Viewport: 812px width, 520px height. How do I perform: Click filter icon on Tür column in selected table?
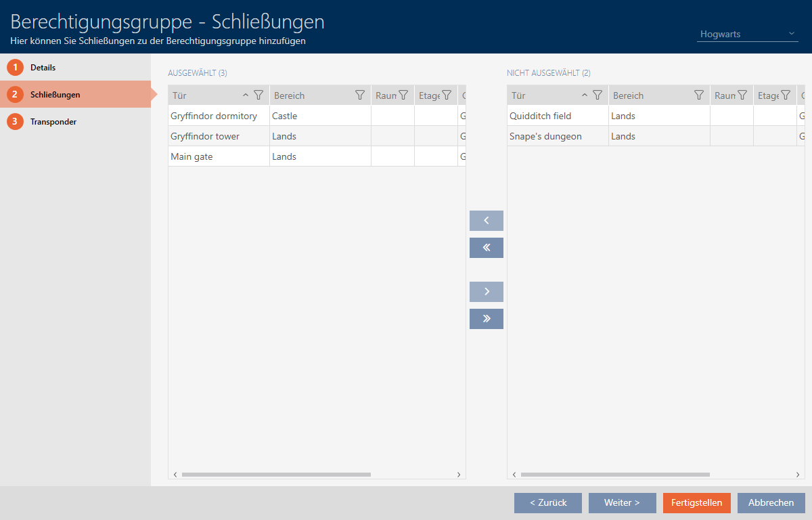pyautogui.click(x=258, y=95)
